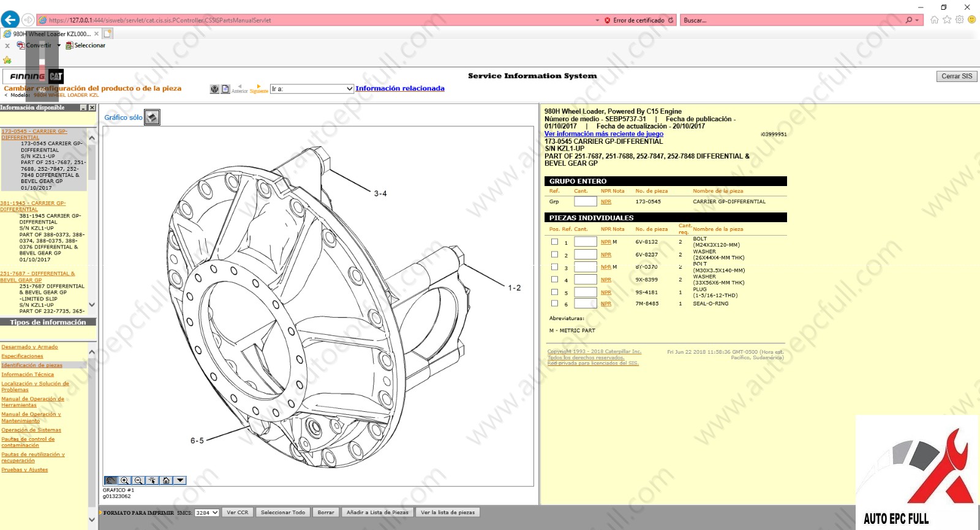980x530 pixels.
Task: Open the Especificaciones info type
Action: pos(22,356)
